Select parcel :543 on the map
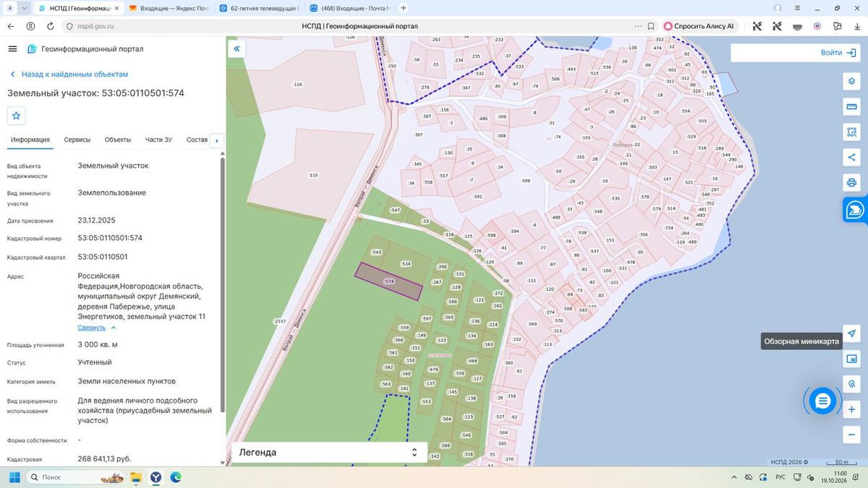 click(x=376, y=252)
